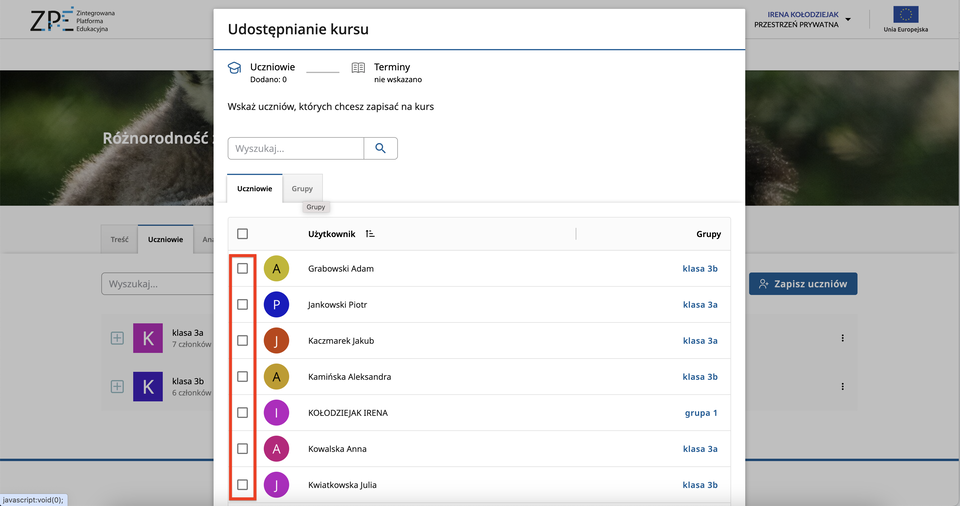Expand the klasa 3a group row
This screenshot has width=960, height=506.
pos(117,338)
